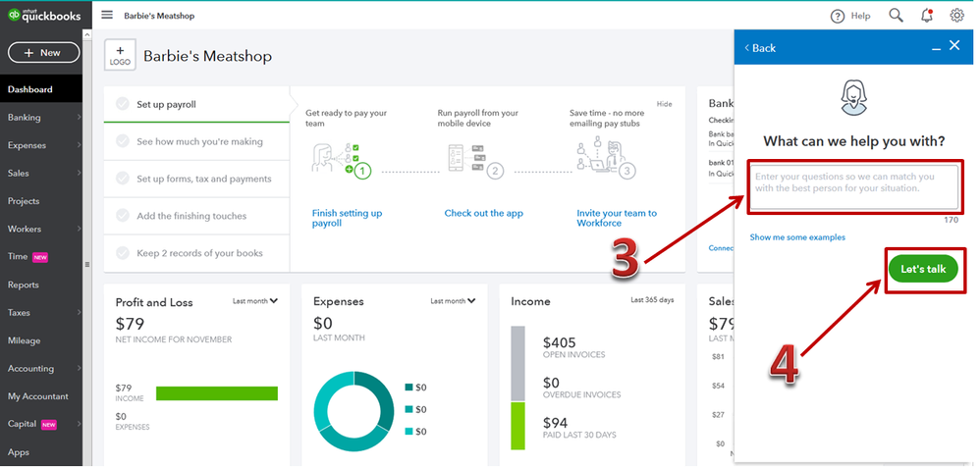Toggle Keep 2 records of your books checkmark

pyautogui.click(x=123, y=253)
